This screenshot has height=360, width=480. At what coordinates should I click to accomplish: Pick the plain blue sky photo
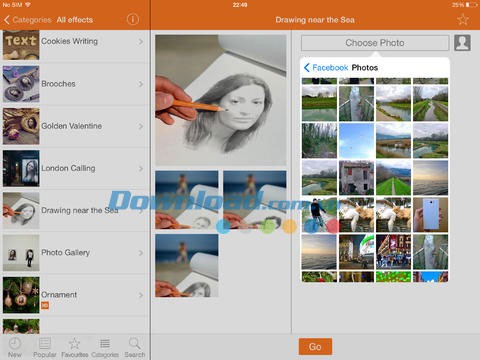point(356,141)
